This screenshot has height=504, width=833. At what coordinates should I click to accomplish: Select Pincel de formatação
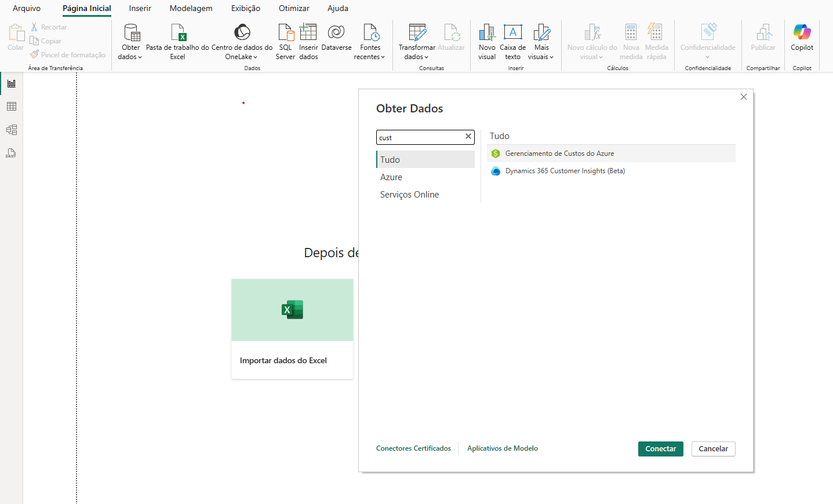68,55
